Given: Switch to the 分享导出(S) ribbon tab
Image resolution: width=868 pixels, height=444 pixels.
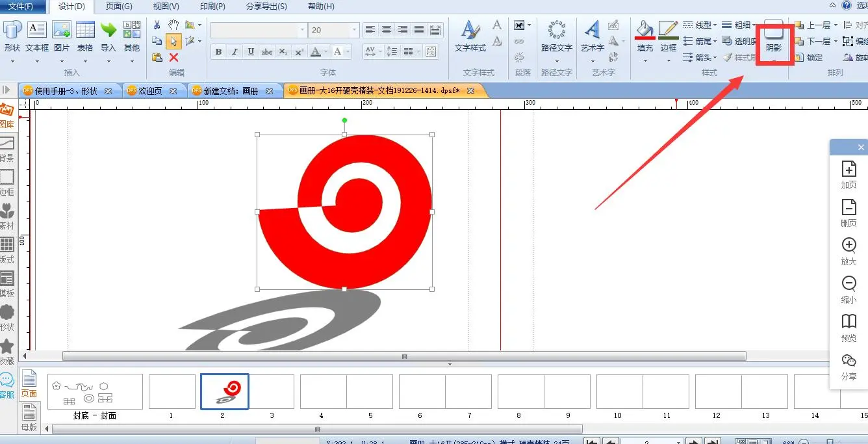Looking at the screenshot, I should point(266,7).
